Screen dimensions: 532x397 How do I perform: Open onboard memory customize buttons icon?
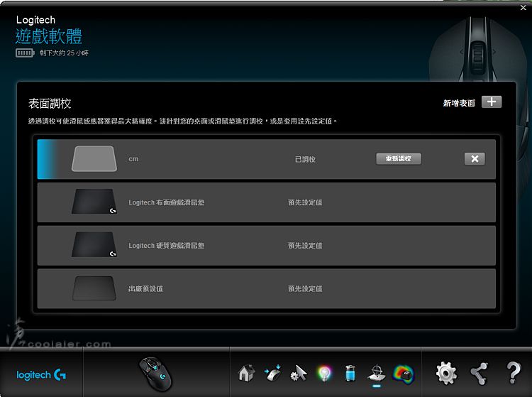tap(273, 374)
